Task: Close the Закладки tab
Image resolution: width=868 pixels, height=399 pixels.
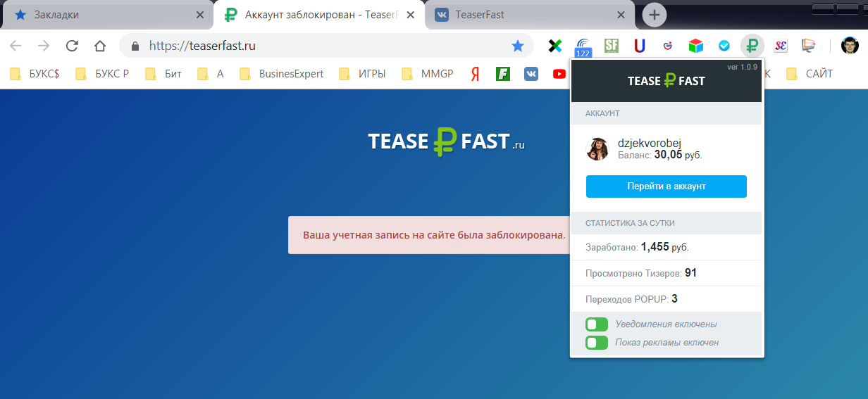Action: coord(200,14)
